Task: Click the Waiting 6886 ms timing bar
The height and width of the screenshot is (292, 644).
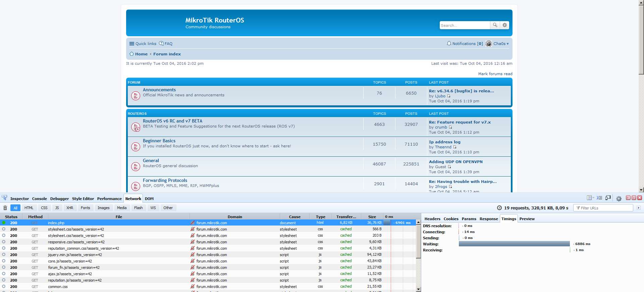Action: point(514,244)
